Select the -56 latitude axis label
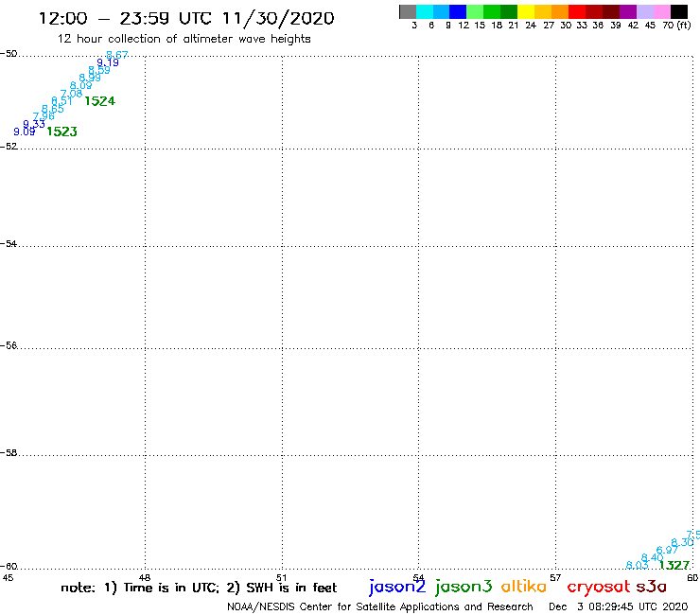700x615 pixels. pyautogui.click(x=9, y=345)
